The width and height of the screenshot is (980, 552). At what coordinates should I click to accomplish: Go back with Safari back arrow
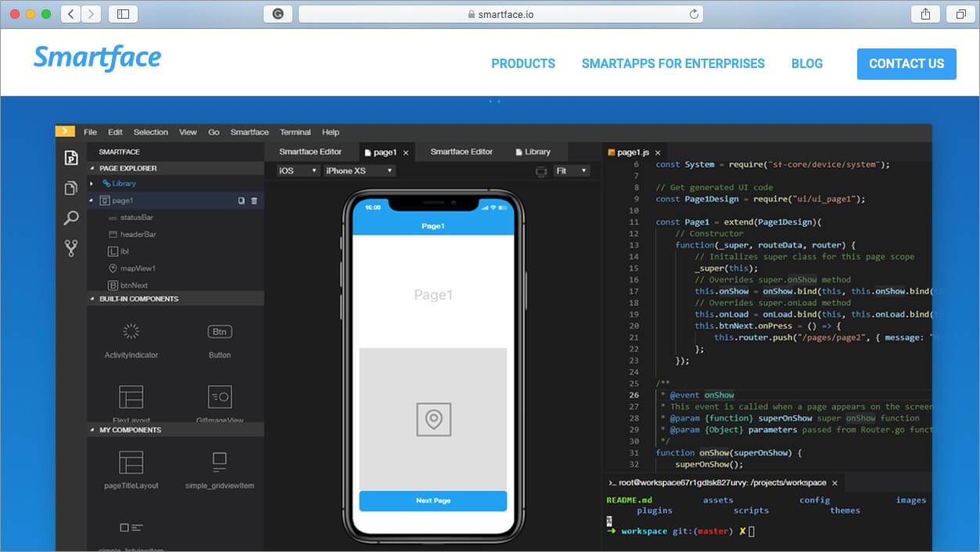tap(70, 14)
